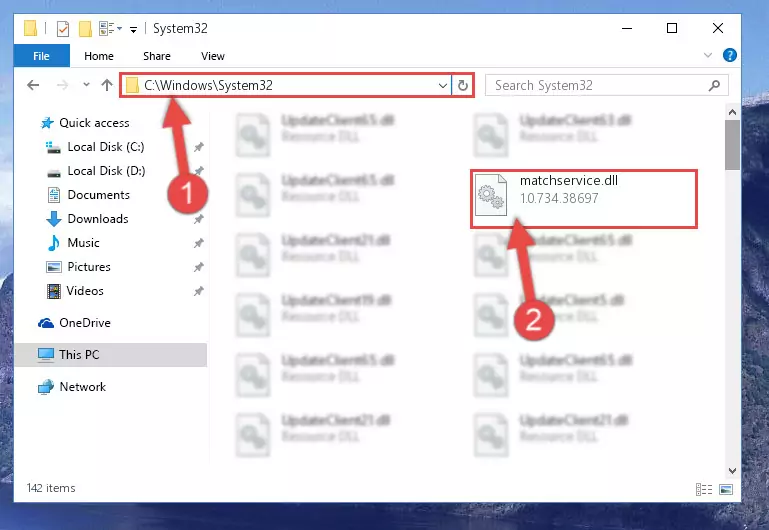Click the Network icon in sidebar
The image size is (769, 530).
pyautogui.click(x=46, y=387)
